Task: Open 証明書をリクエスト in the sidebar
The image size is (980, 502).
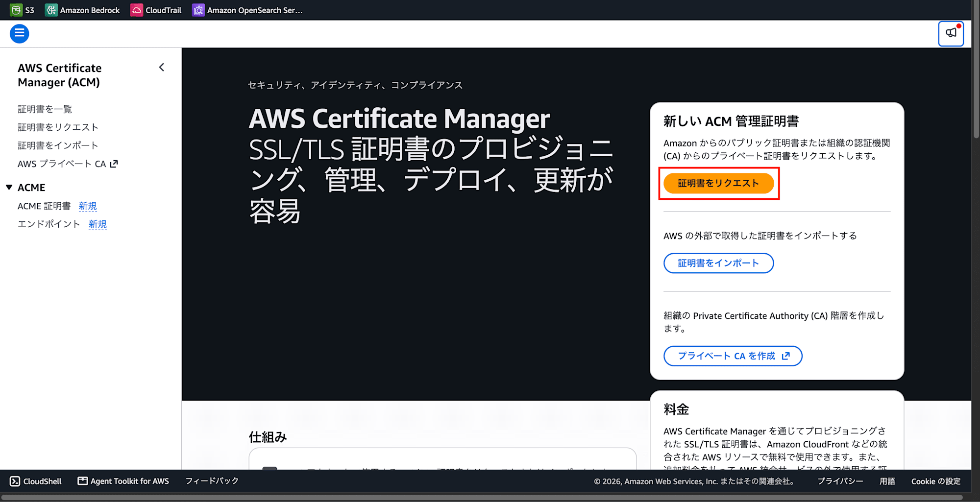Action: click(58, 127)
